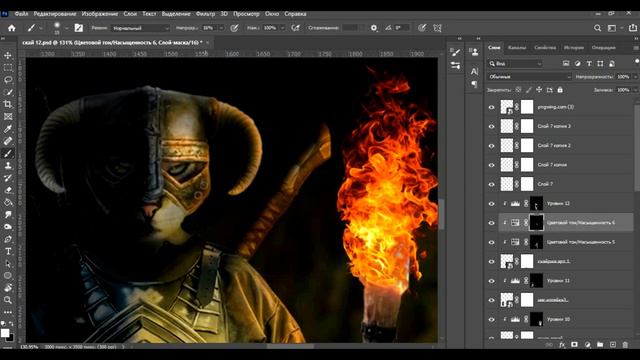Open brush preset picker arrow
This screenshot has height=360, width=640.
66,28
